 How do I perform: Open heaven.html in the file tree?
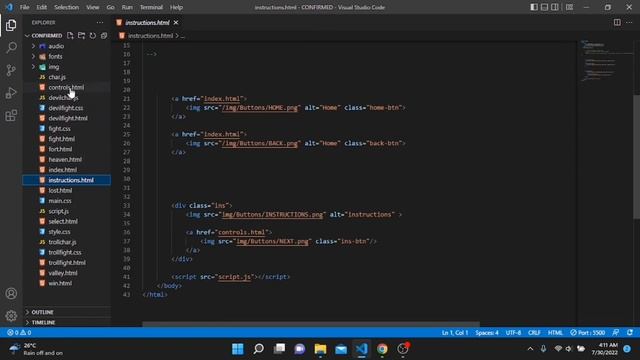tap(65, 160)
